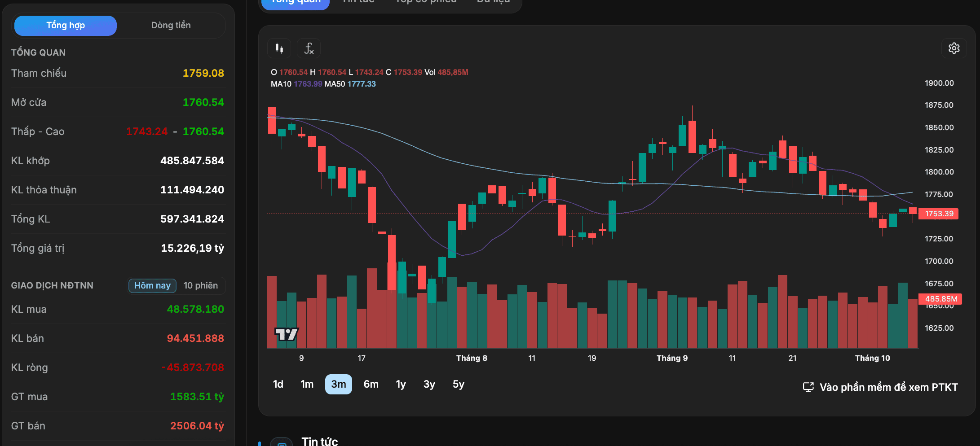980x446 pixels.
Task: Click the Tháng 10 date axis label
Action: (873, 358)
